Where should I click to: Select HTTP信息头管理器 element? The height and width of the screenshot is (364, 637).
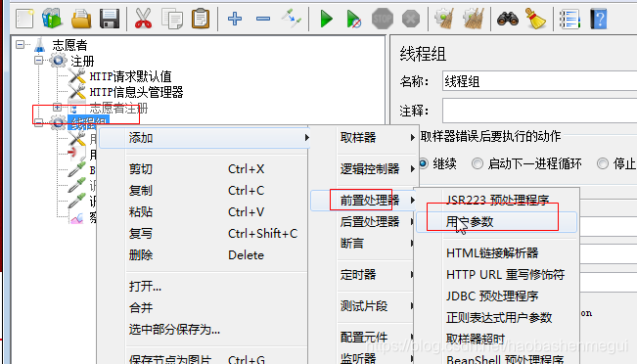pos(136,92)
